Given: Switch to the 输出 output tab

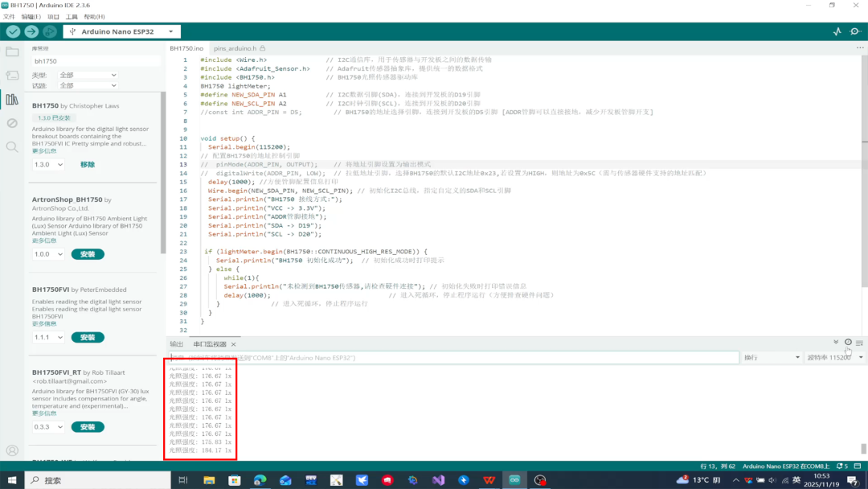Looking at the screenshot, I should point(177,344).
